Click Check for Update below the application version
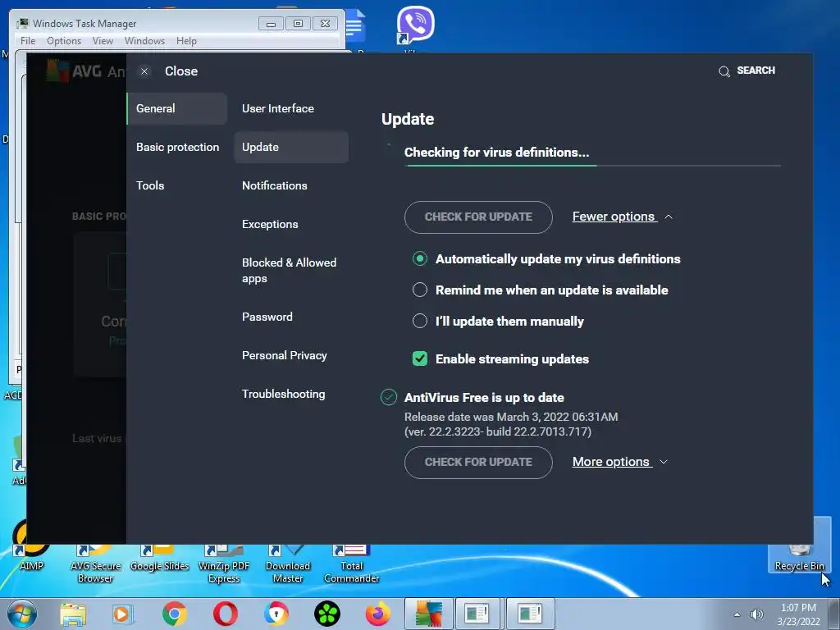840x630 pixels. coord(478,463)
